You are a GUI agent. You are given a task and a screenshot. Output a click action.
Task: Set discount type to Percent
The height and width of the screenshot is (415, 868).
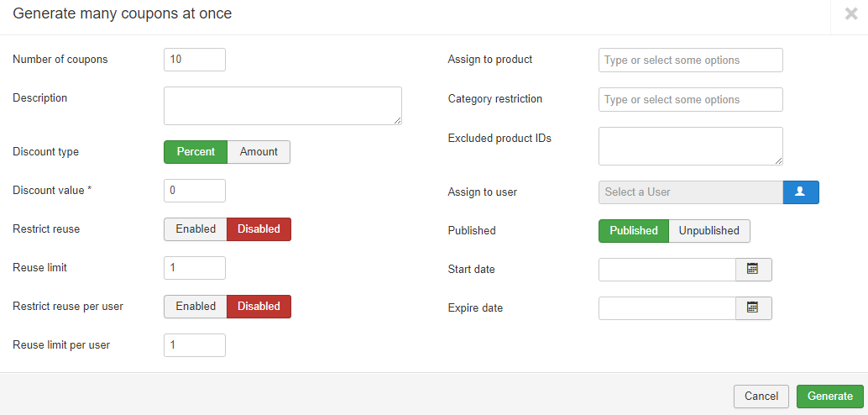tap(196, 152)
